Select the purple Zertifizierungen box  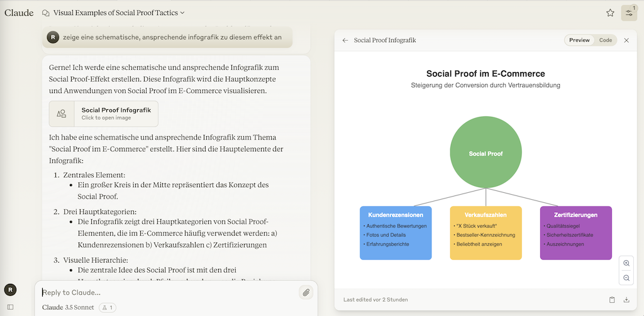pyautogui.click(x=576, y=232)
